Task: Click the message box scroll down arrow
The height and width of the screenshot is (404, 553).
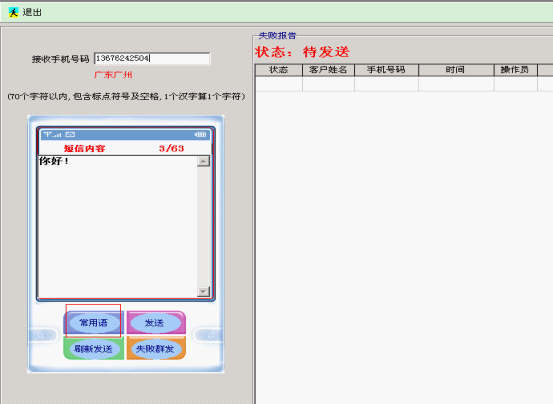Action: click(x=203, y=292)
